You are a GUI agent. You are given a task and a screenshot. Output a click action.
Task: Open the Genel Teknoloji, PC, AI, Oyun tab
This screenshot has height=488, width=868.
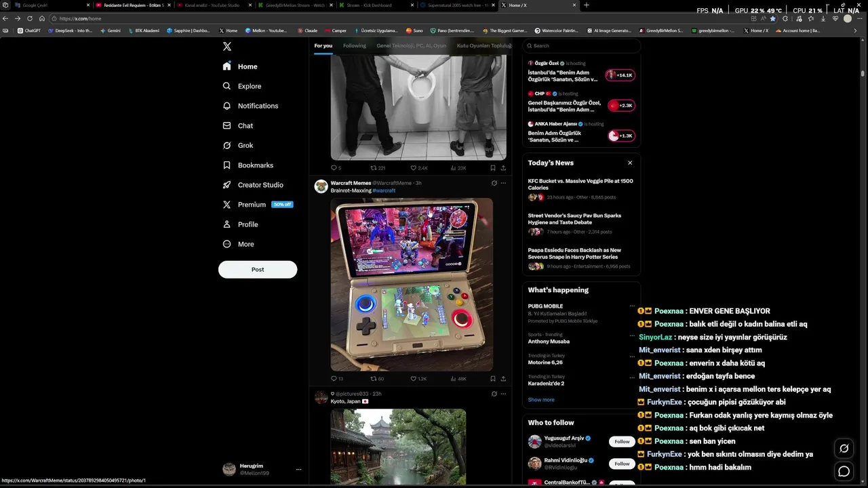pos(412,45)
